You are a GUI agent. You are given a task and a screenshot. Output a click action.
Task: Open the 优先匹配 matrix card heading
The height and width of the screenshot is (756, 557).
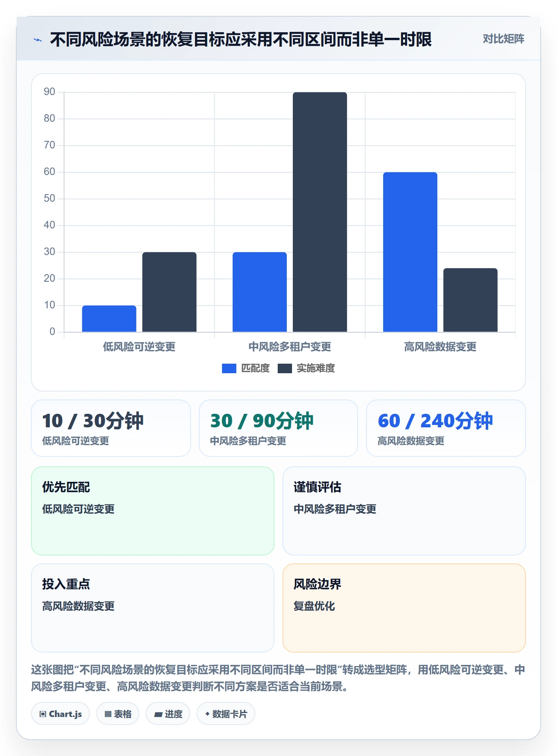[x=66, y=487]
